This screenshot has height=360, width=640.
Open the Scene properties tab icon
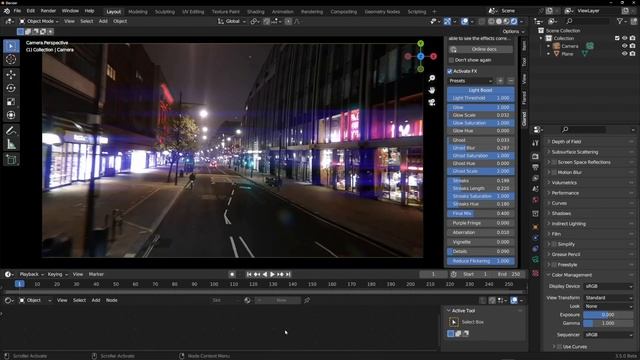click(x=536, y=189)
